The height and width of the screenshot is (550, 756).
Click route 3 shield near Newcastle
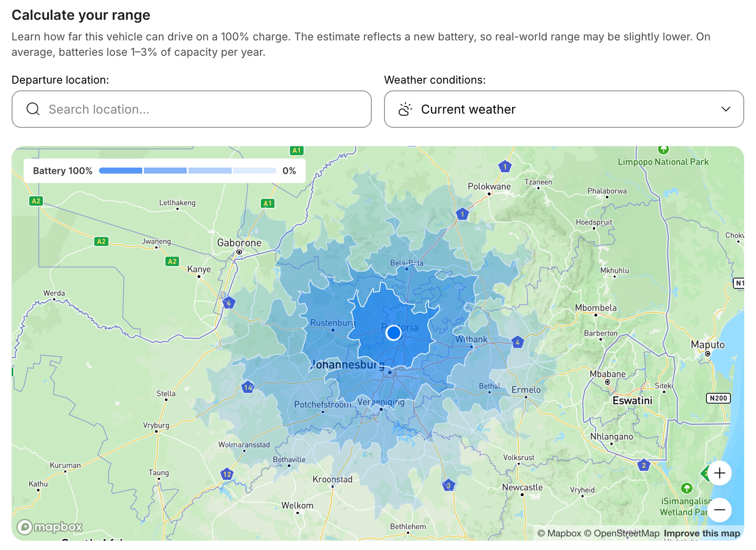point(448,485)
